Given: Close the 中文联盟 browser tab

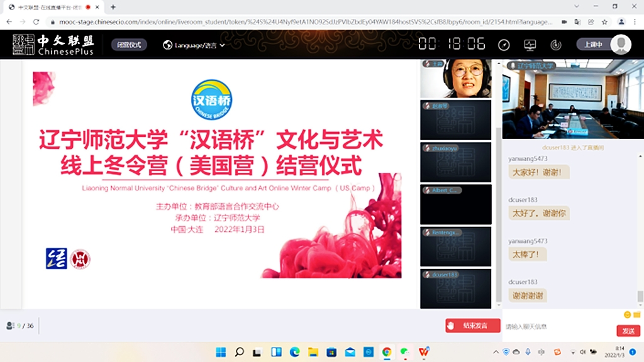Looking at the screenshot, I should click(97, 7).
